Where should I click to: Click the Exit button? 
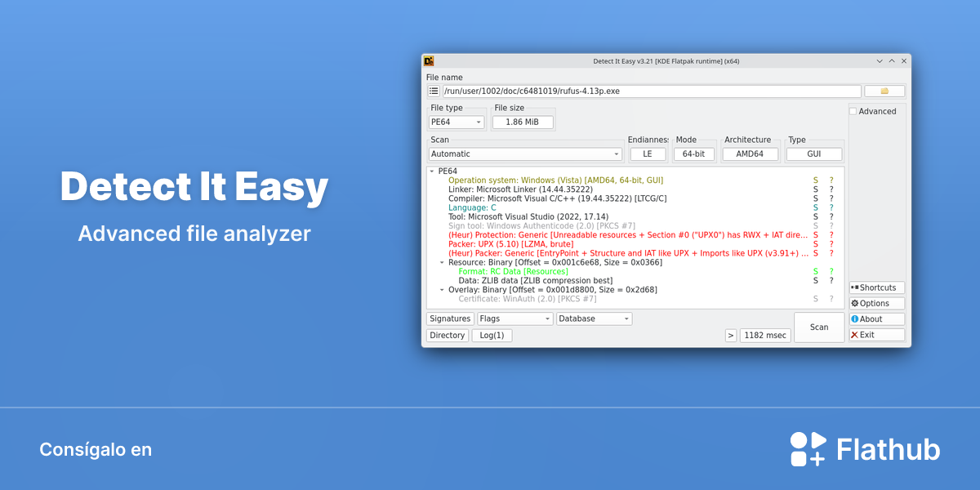pyautogui.click(x=877, y=335)
